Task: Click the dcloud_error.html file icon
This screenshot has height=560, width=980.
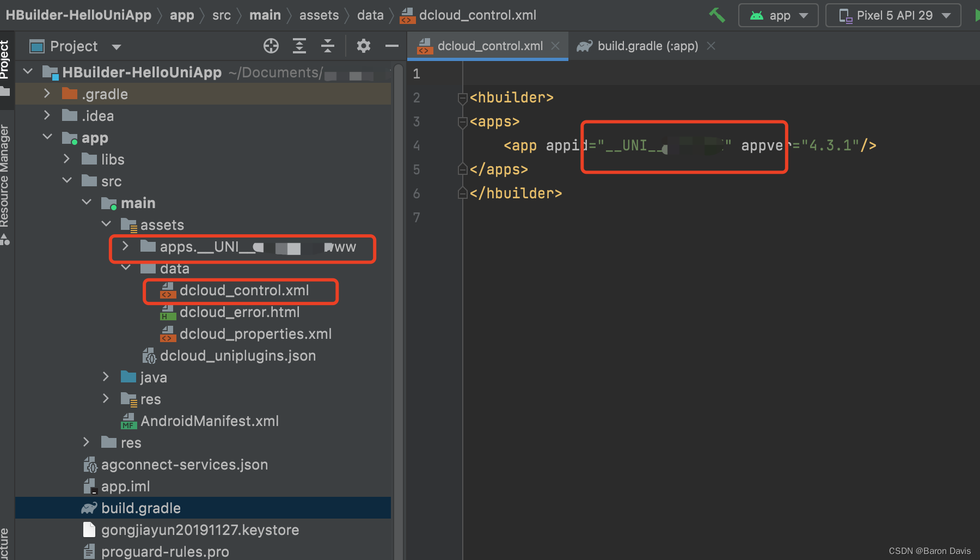Action: pos(168,312)
